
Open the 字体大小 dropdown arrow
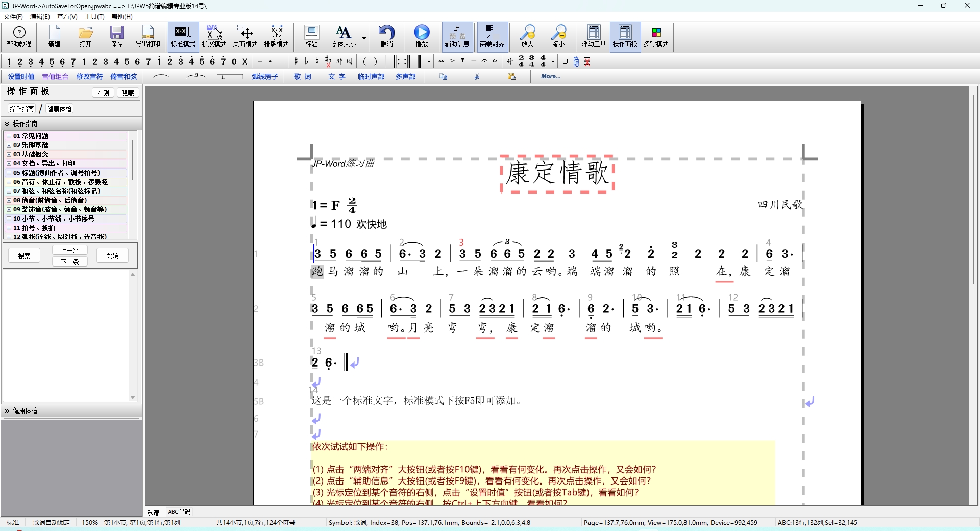[x=364, y=38]
